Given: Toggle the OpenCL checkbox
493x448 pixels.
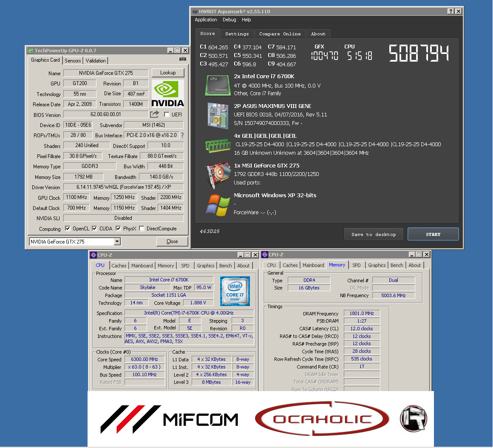Looking at the screenshot, I should [68, 229].
